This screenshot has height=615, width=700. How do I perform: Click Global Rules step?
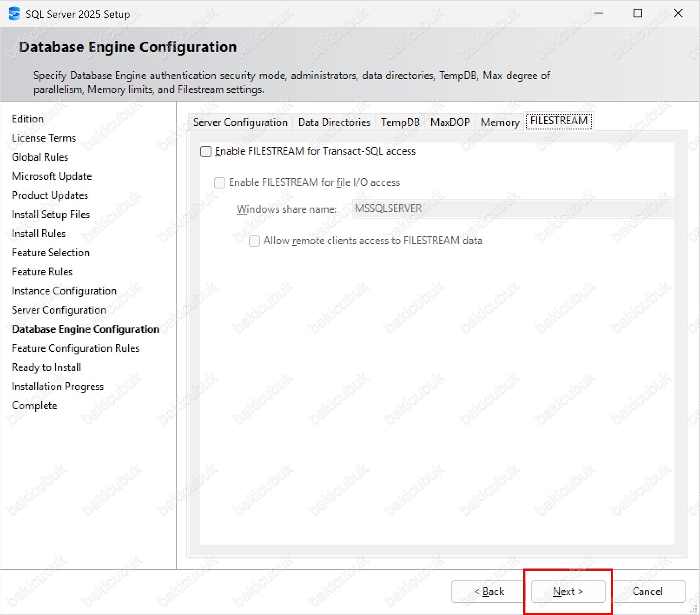tap(40, 157)
